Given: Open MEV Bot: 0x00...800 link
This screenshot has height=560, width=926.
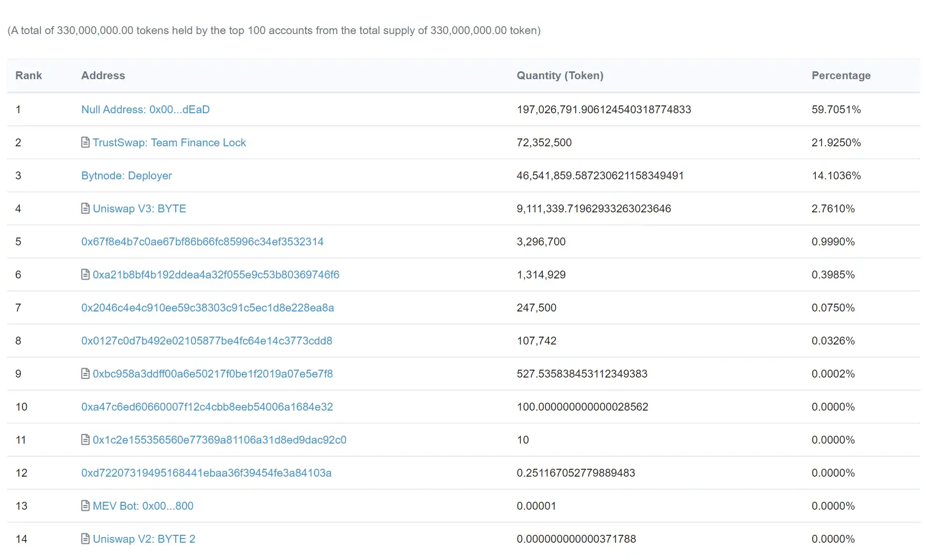Looking at the screenshot, I should coord(143,506).
